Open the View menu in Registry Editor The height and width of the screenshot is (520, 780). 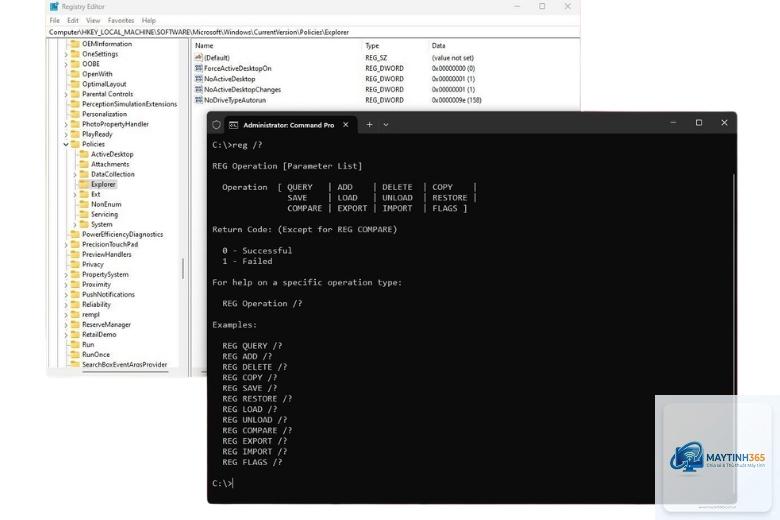(x=93, y=20)
